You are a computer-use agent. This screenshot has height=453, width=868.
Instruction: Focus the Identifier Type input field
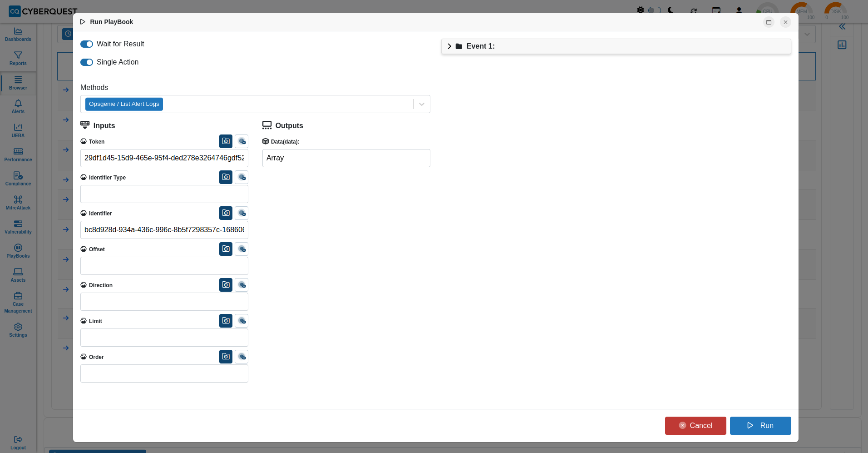point(164,194)
